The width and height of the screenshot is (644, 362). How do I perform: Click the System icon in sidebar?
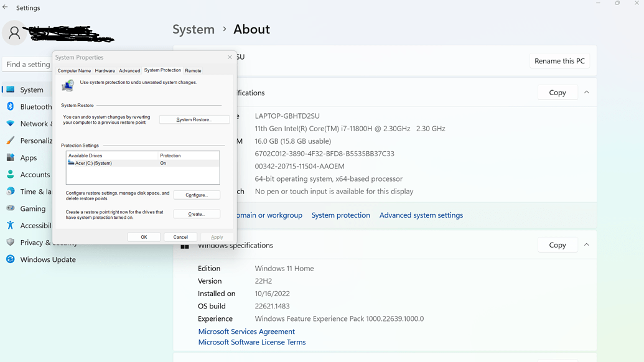pyautogui.click(x=11, y=90)
